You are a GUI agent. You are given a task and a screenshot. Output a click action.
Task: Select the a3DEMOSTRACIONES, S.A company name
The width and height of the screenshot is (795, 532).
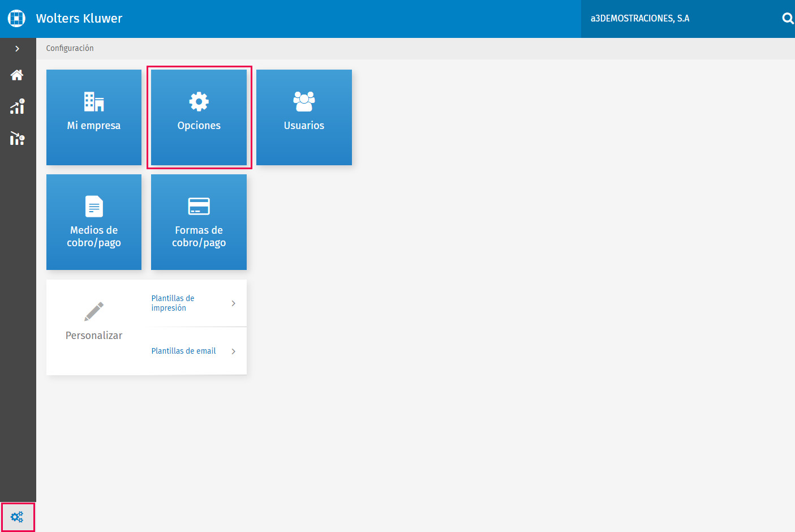point(640,19)
